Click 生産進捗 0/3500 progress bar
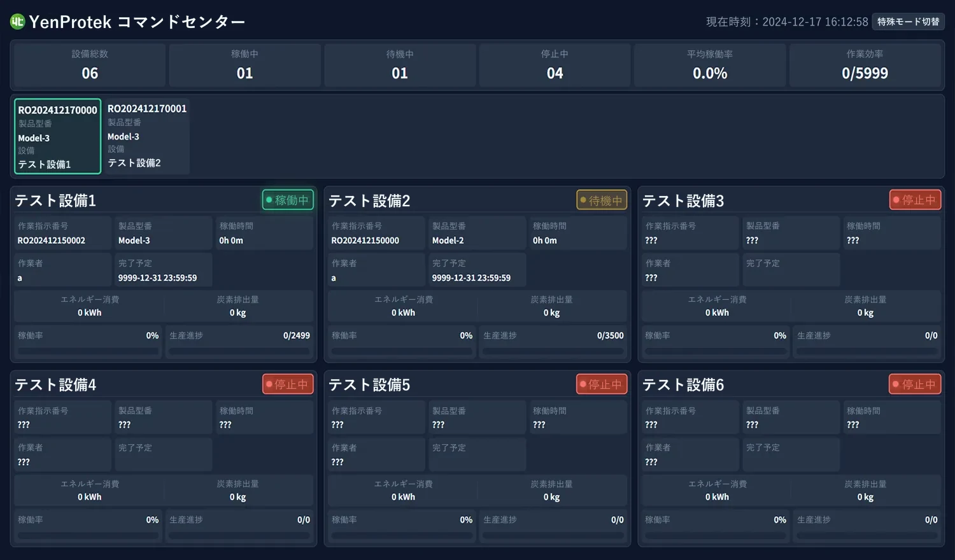The width and height of the screenshot is (955, 560). click(x=553, y=351)
